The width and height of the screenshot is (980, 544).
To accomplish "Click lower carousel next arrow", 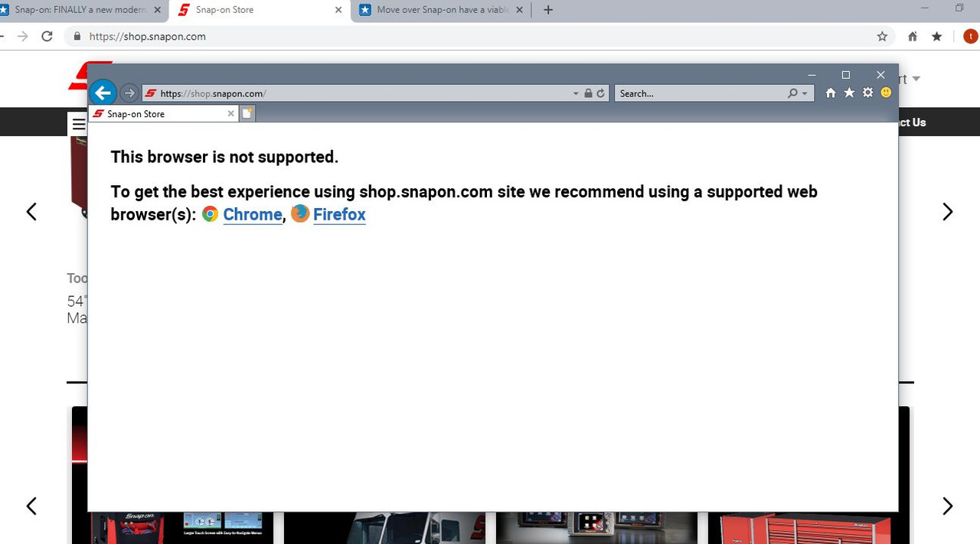I will pyautogui.click(x=948, y=506).
